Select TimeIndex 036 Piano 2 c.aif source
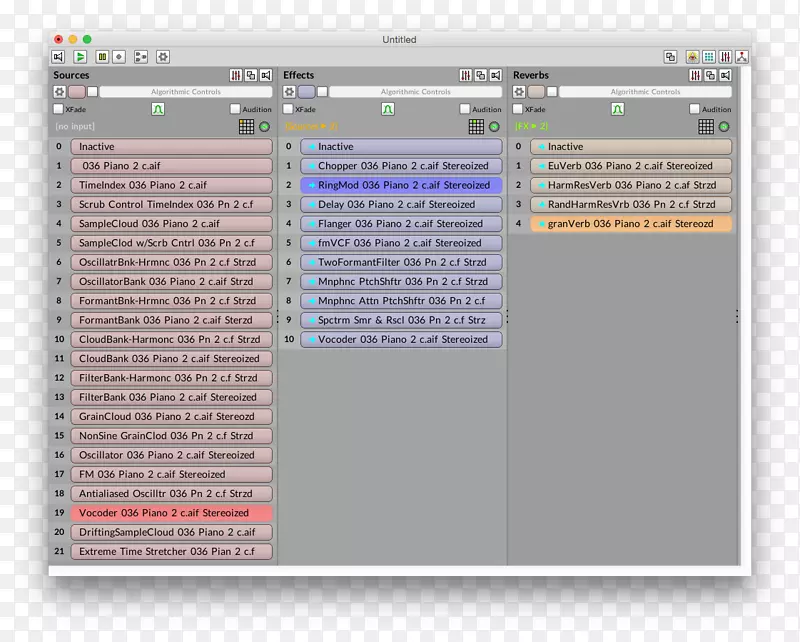 [171, 185]
